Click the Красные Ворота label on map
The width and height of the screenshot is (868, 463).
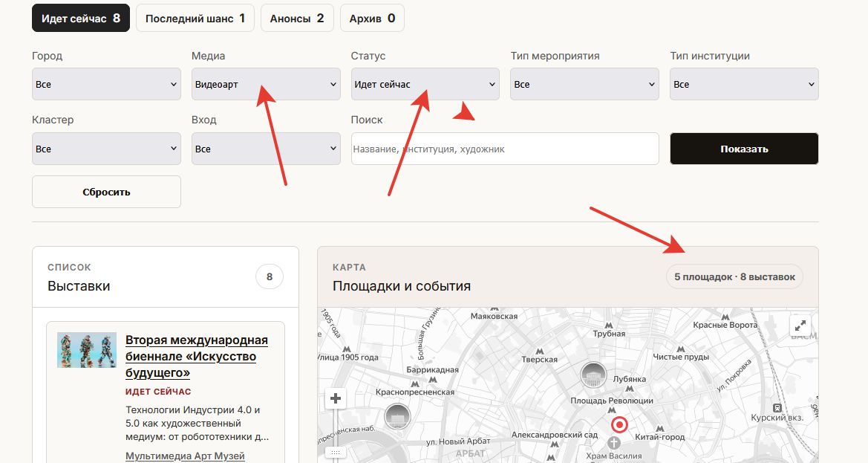pos(725,325)
